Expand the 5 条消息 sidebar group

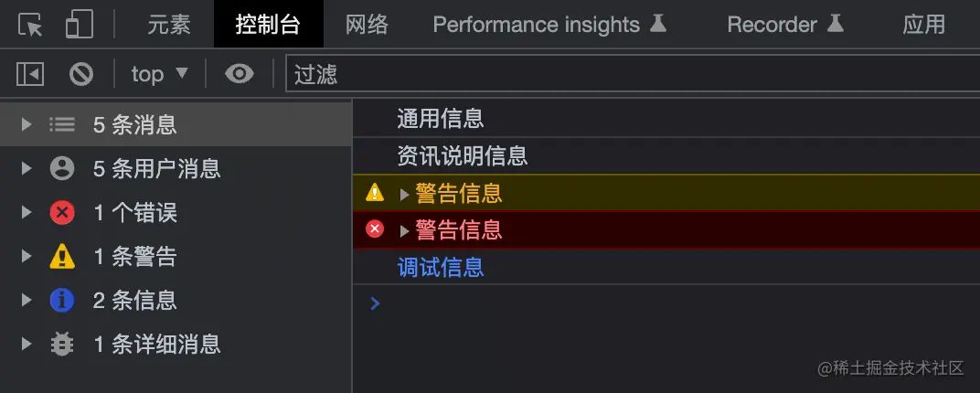(x=27, y=124)
